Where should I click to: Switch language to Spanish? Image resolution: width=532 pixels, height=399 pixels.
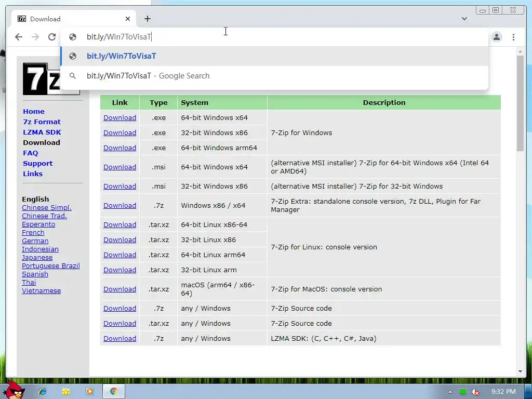pos(35,274)
